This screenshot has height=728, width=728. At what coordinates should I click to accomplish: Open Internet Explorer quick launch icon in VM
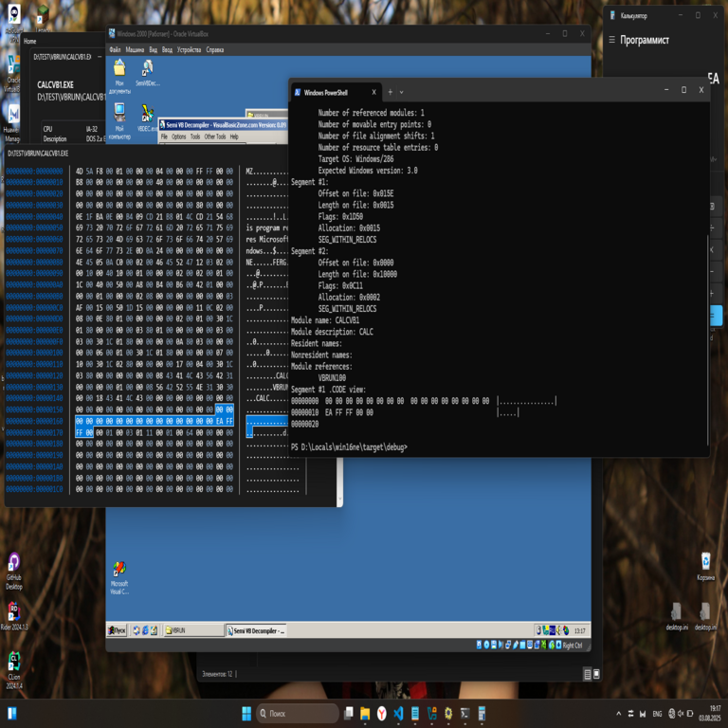click(145, 630)
